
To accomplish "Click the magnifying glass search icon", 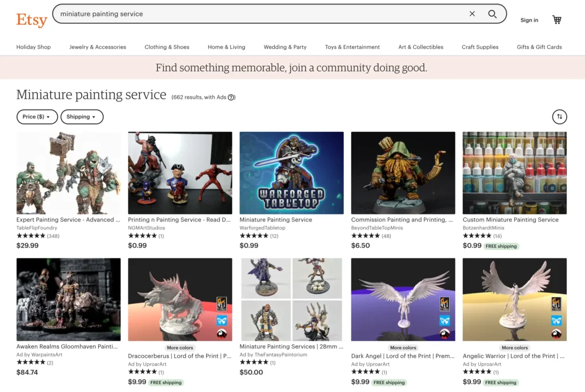I will [492, 14].
